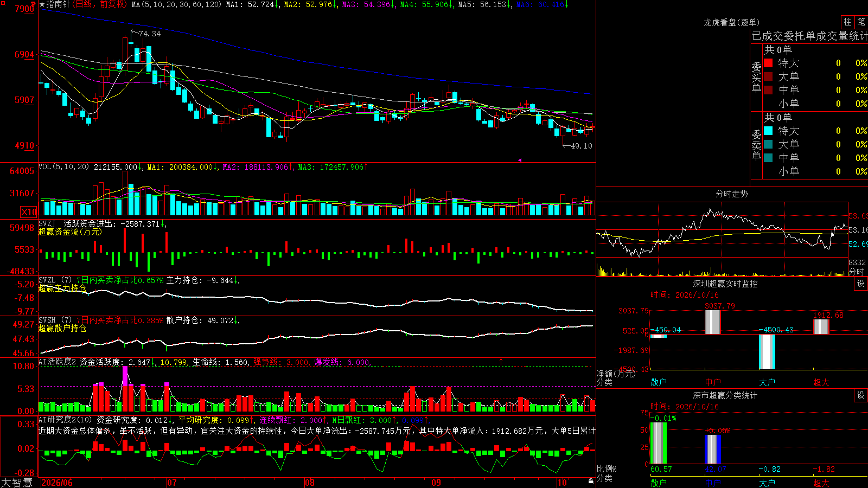
Task: Click the 笔 tick-view button
Action: (x=861, y=22)
